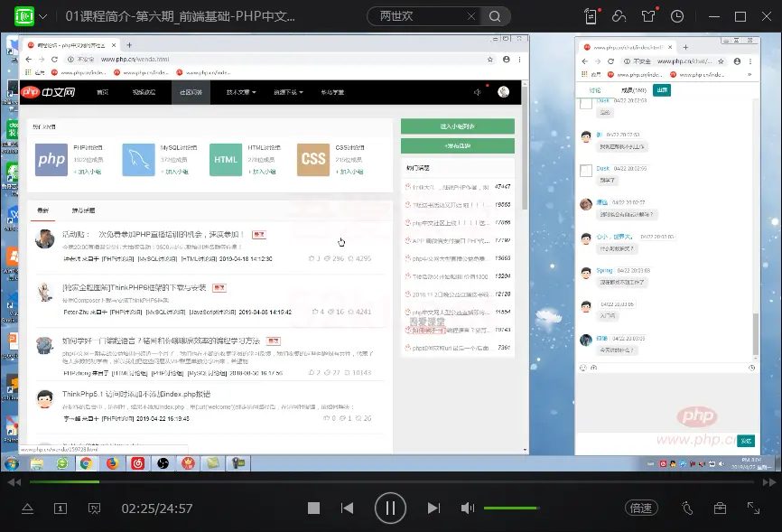This screenshot has height=532, width=782.
Task: Bookmark page star in left Chrome window
Action: (490, 60)
